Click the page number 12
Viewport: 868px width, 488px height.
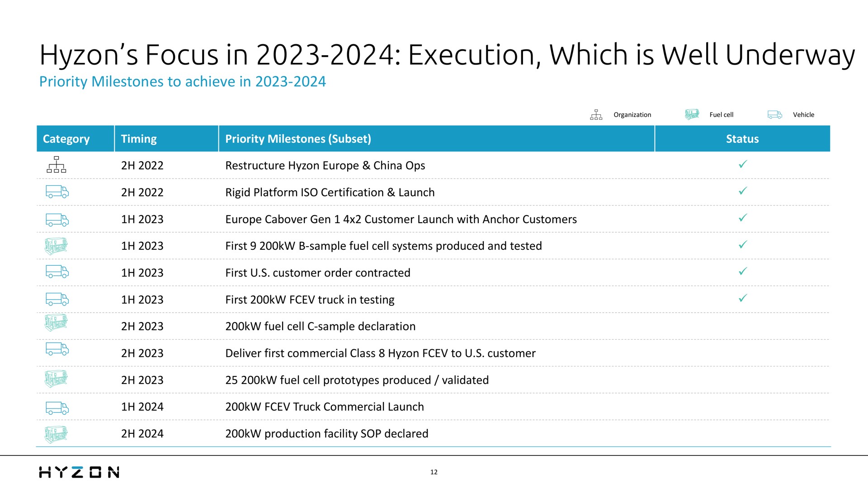point(434,472)
